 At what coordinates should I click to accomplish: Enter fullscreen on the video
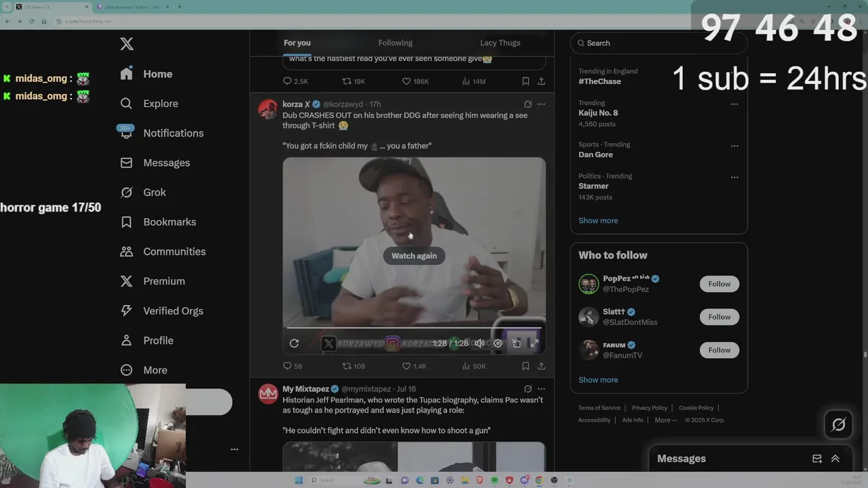[x=534, y=344]
